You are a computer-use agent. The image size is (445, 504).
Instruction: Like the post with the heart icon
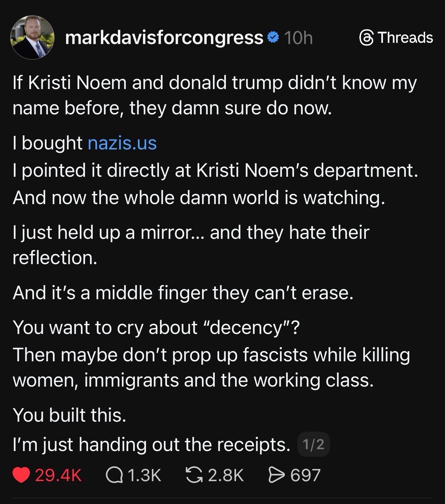pos(21,475)
